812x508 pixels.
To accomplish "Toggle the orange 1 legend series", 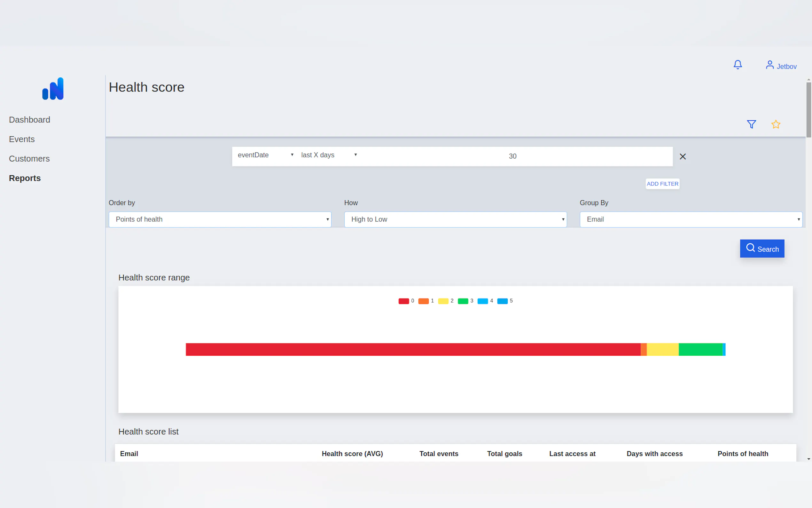I will click(x=423, y=301).
